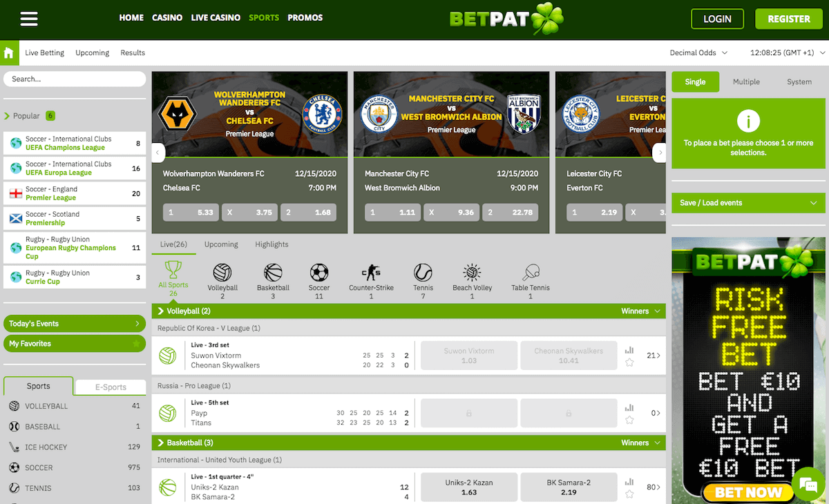This screenshot has height=504, width=829.
Task: Filter live events by Soccer icon
Action: tap(318, 273)
